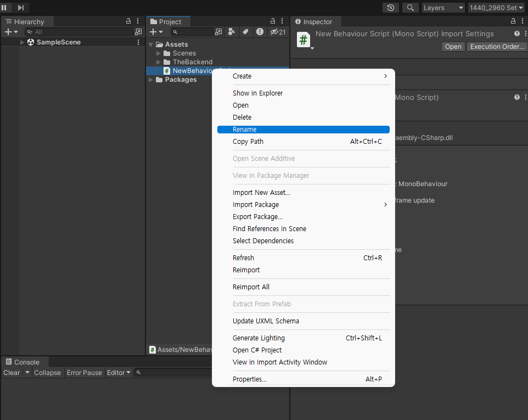Toggle the Project panel lock icon

point(273,21)
